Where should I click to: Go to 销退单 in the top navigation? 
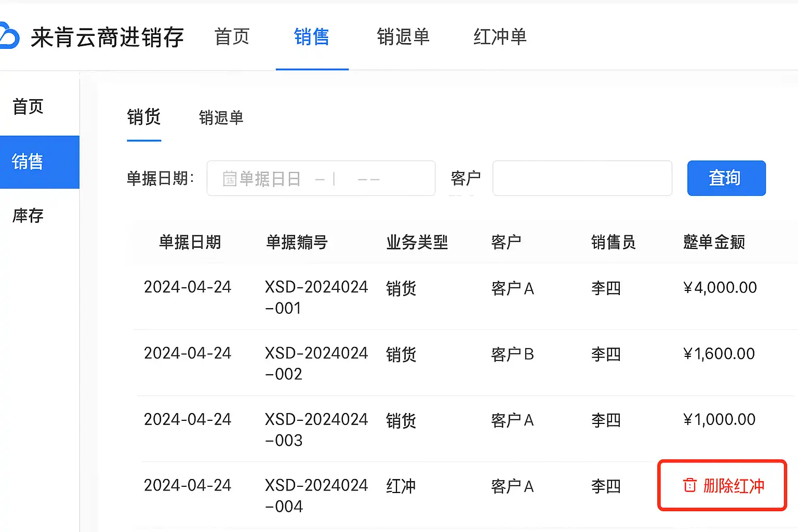pos(403,37)
